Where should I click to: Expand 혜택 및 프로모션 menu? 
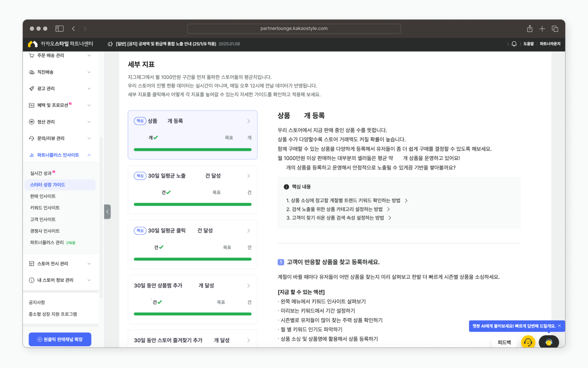pyautogui.click(x=89, y=105)
